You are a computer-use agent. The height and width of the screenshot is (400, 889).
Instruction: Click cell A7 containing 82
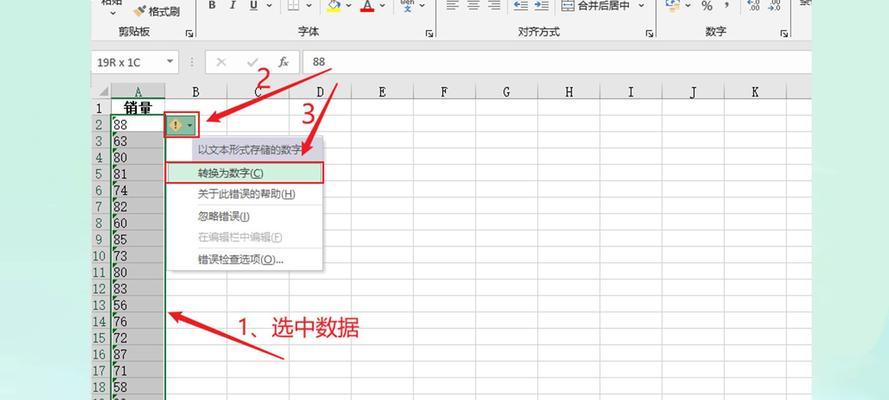[x=138, y=207]
